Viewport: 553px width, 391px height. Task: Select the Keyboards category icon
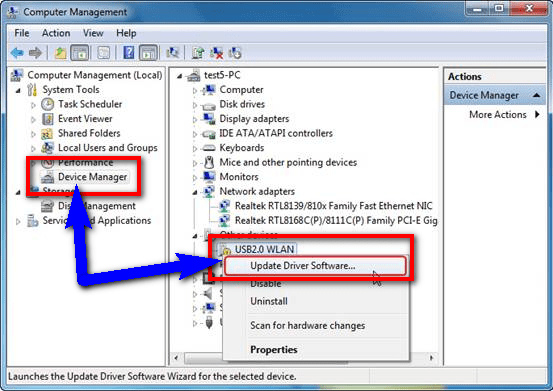tap(209, 148)
